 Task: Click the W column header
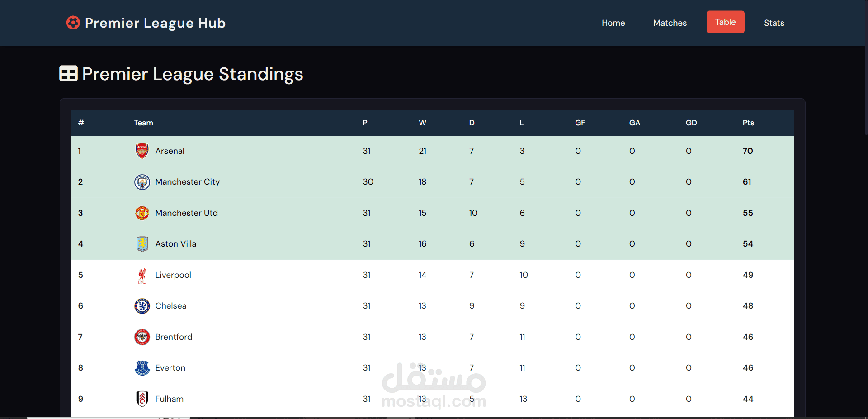(x=422, y=123)
